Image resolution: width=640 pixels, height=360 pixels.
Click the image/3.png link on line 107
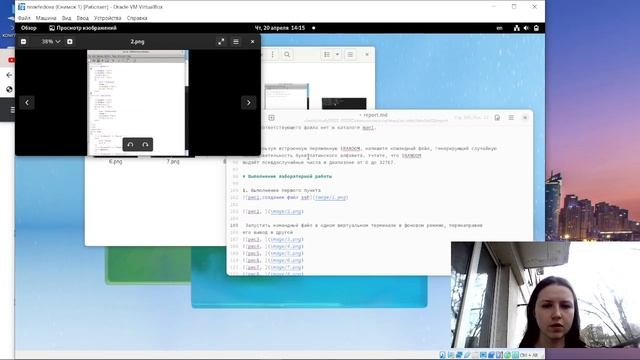click(286, 240)
